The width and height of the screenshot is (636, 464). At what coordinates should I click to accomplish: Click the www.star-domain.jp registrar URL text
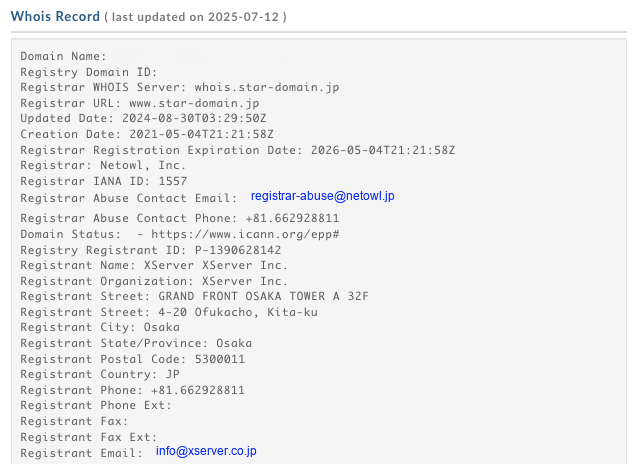click(x=194, y=103)
